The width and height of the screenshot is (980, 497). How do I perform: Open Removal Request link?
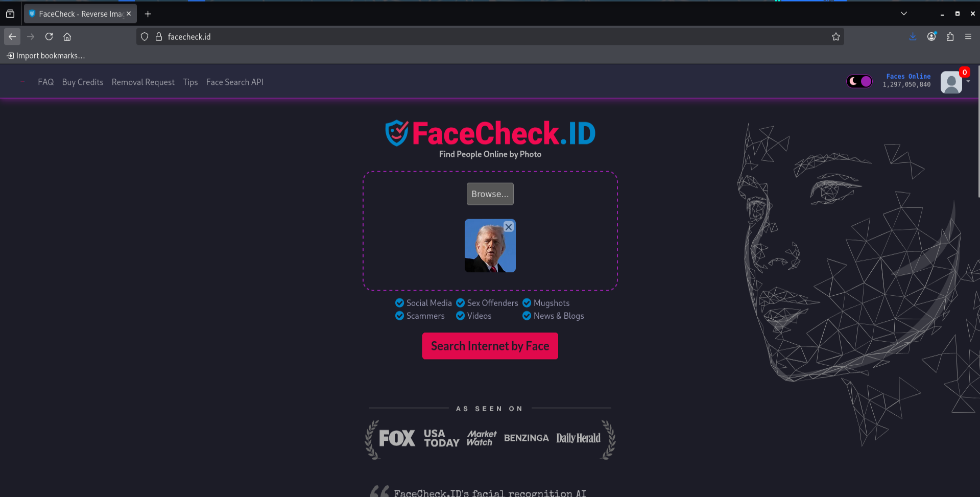[x=143, y=82]
